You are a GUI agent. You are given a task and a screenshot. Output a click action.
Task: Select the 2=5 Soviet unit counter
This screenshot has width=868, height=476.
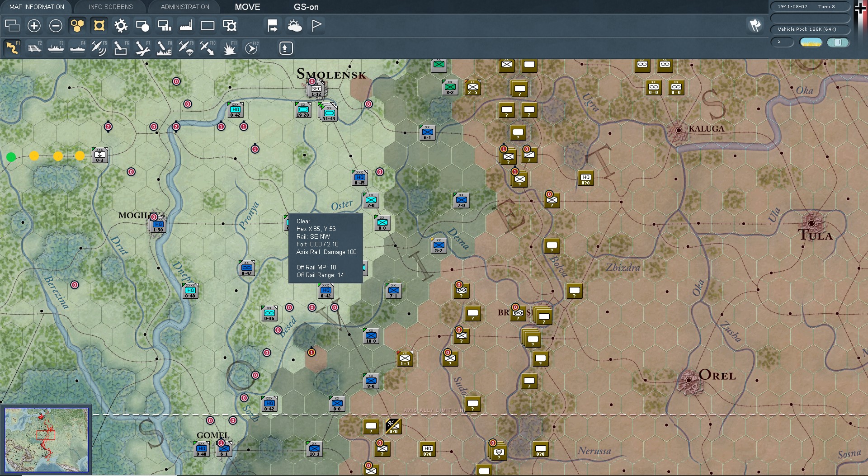tap(472, 87)
